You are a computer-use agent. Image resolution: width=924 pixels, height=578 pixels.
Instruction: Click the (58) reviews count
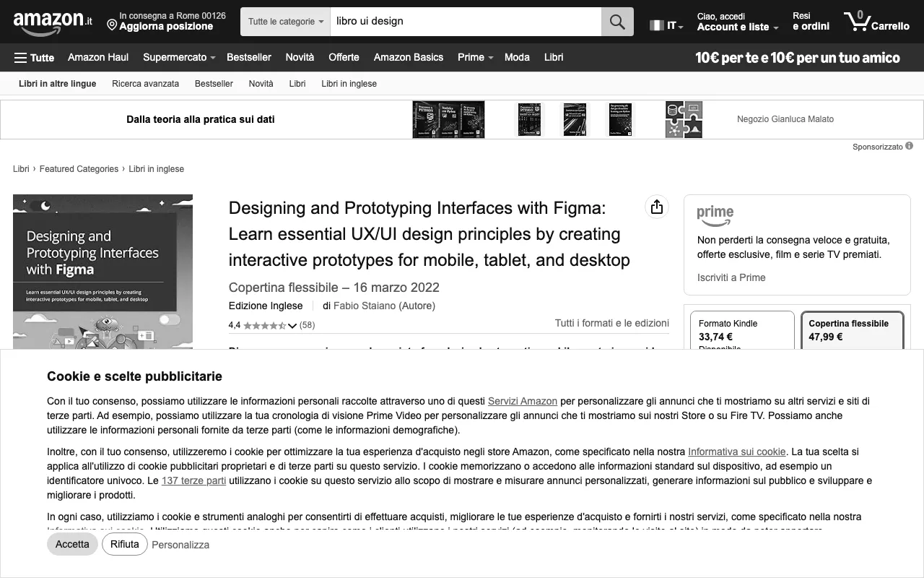(308, 325)
